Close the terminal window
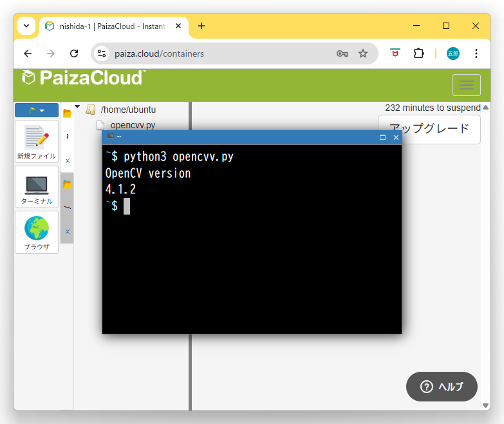Screen dimensions: 504x424 click(396, 137)
